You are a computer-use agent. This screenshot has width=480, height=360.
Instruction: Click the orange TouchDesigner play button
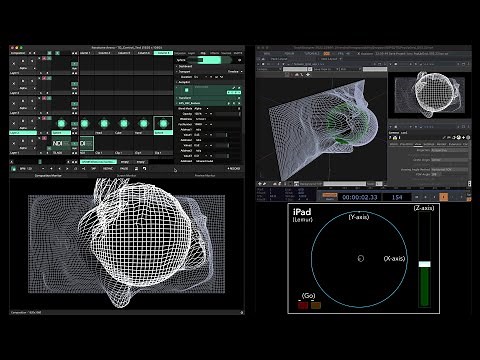pos(443,197)
